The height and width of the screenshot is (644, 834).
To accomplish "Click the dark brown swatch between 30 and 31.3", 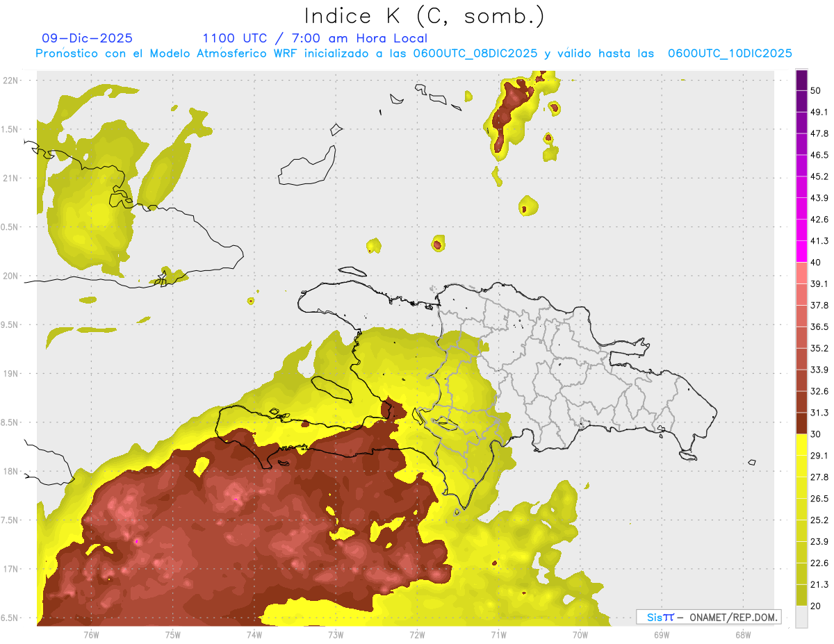I will [801, 424].
